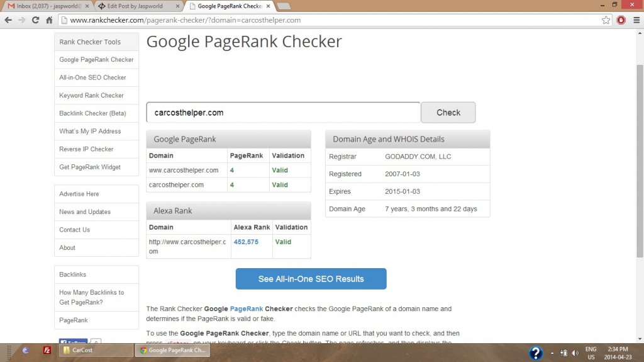Open the Chrome hamburger menu
Image resolution: width=644 pixels, height=362 pixels.
pos(636,20)
